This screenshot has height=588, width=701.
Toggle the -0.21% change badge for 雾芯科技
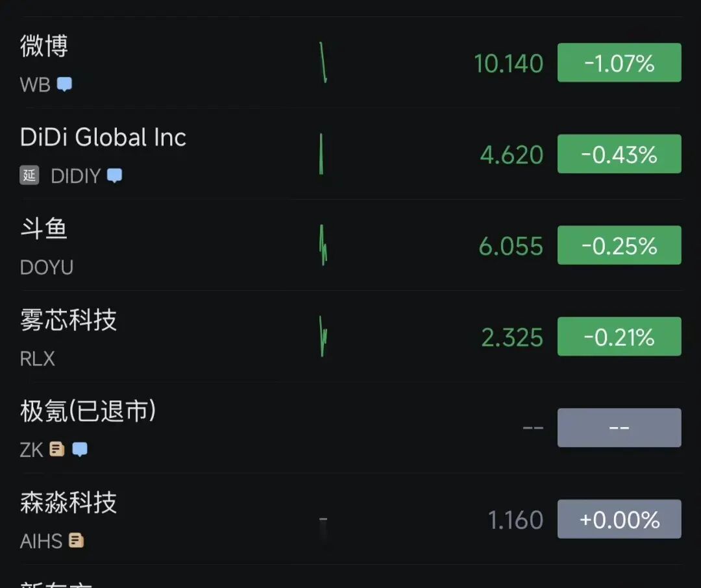click(619, 337)
